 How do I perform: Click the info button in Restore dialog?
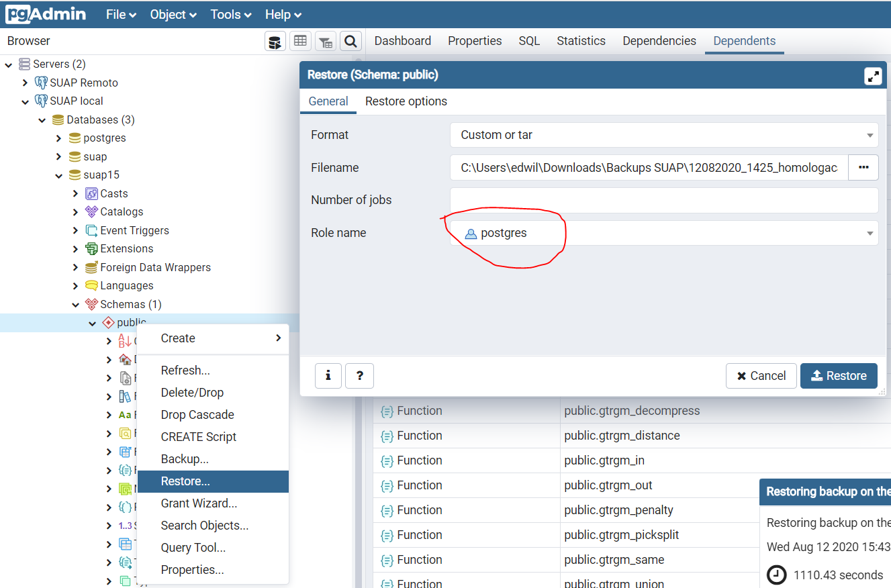328,376
